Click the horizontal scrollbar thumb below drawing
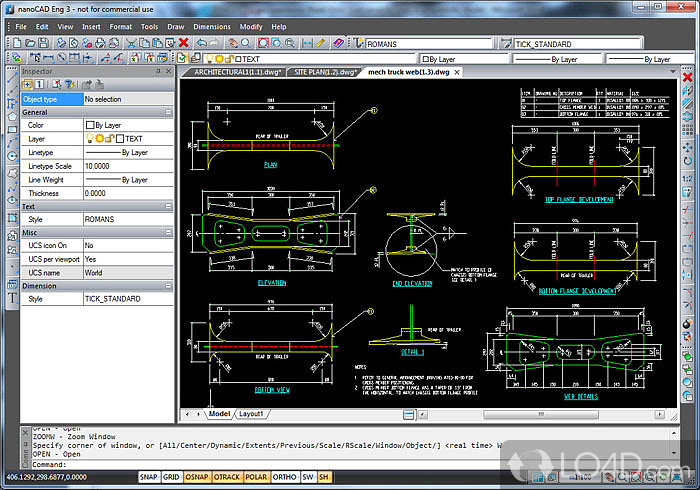Image resolution: width=700 pixels, height=490 pixels. (541, 415)
